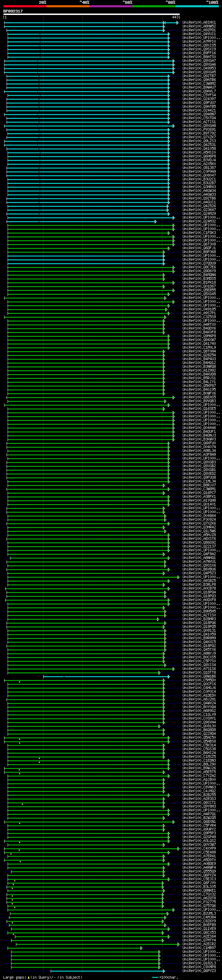This screenshot has height=980, width=222.
Task: Click label UniRef100_Q5AC50
Action: tap(199, 738)
